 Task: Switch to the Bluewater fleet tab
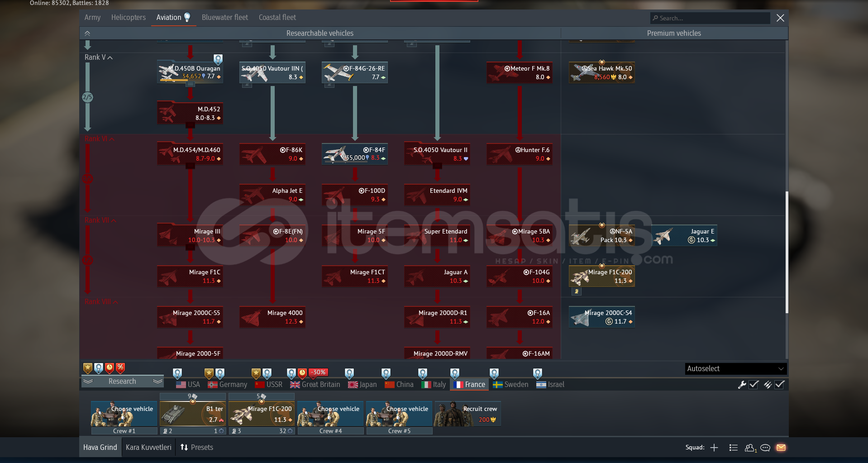(x=225, y=17)
